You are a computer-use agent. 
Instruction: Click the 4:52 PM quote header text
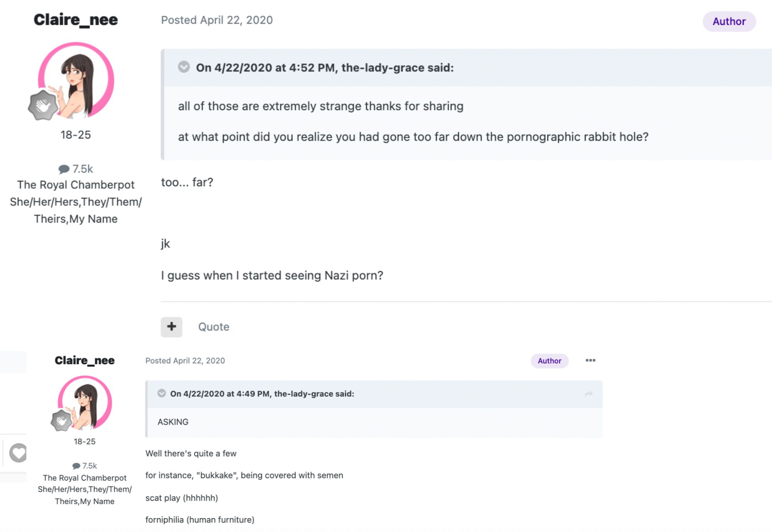click(324, 67)
